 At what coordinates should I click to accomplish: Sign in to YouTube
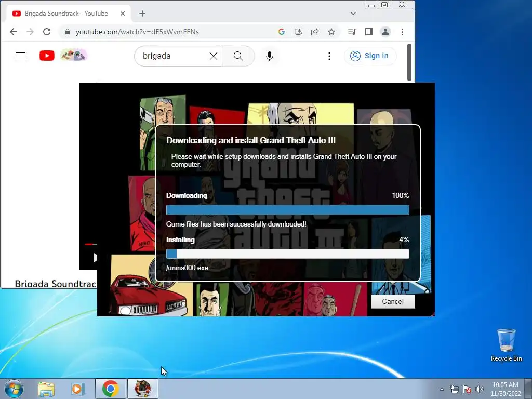[369, 56]
